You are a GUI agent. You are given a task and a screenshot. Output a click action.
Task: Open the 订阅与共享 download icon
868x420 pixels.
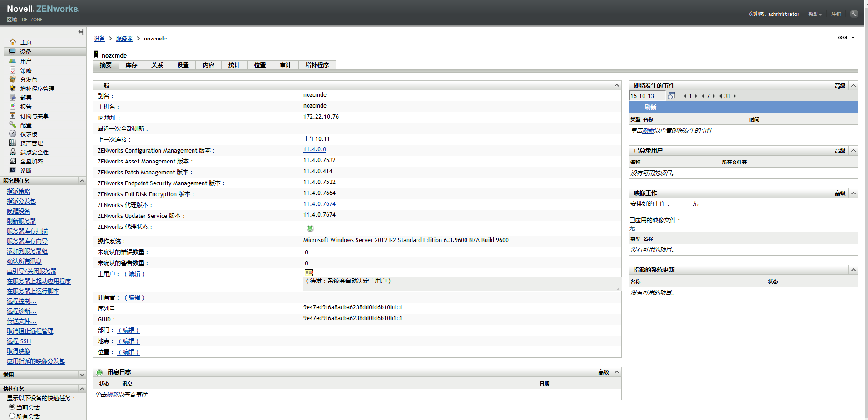[13, 116]
